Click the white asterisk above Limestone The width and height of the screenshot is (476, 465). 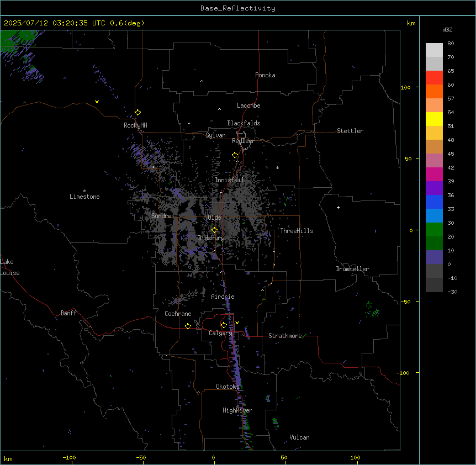(84, 191)
